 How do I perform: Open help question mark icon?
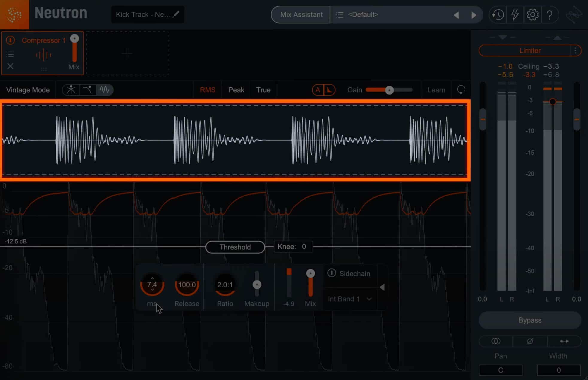coord(549,15)
